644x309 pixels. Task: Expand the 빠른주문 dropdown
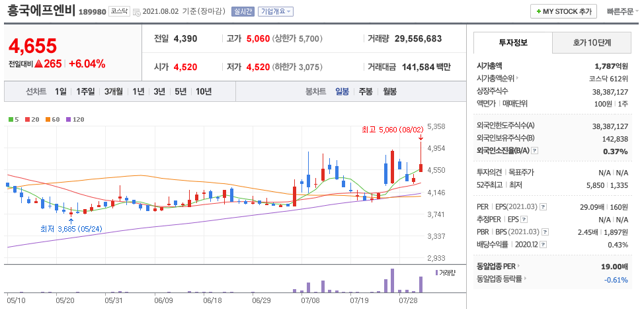[623, 11]
